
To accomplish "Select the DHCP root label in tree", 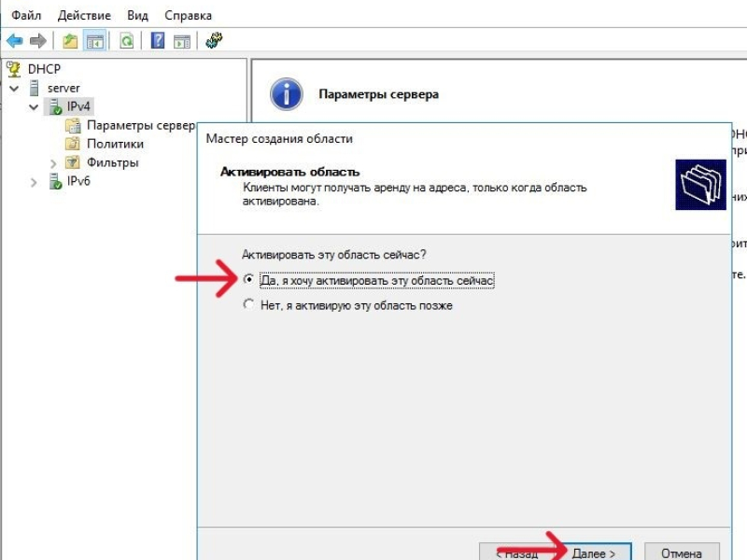I will click(x=44, y=69).
